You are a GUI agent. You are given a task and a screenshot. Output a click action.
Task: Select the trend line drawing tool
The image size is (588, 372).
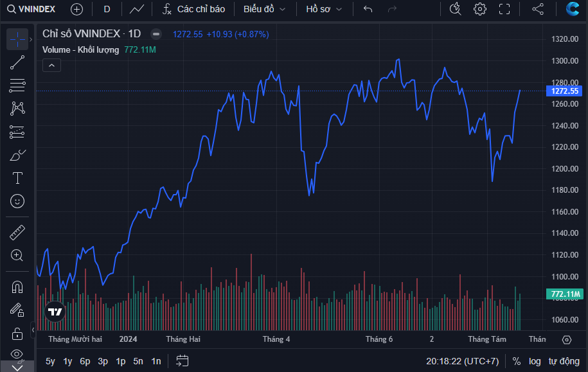pyautogui.click(x=17, y=62)
